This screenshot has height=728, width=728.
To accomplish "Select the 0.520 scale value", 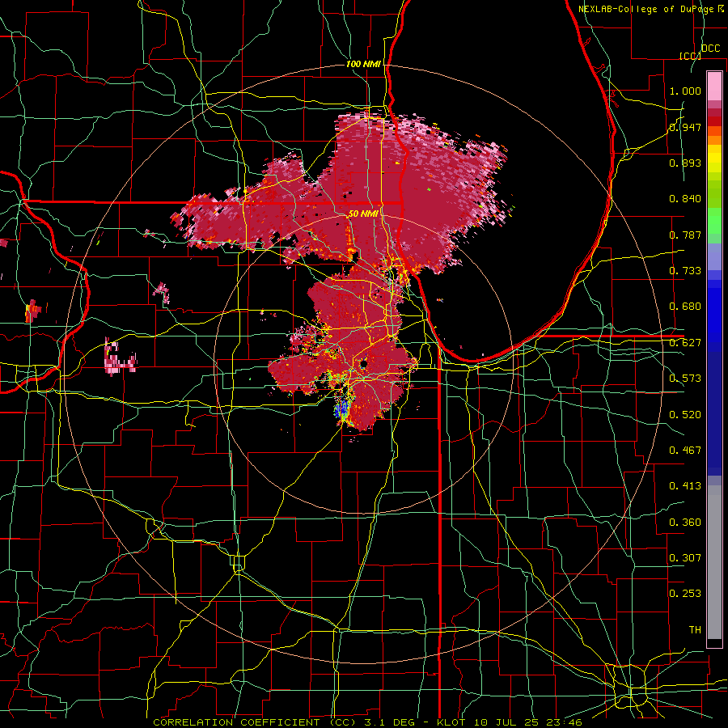I will click(685, 415).
